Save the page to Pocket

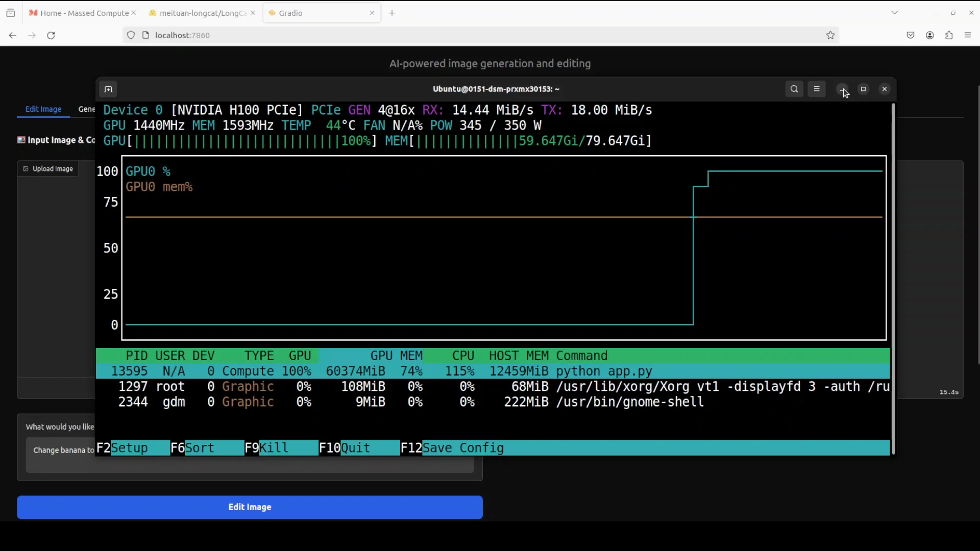click(x=911, y=35)
